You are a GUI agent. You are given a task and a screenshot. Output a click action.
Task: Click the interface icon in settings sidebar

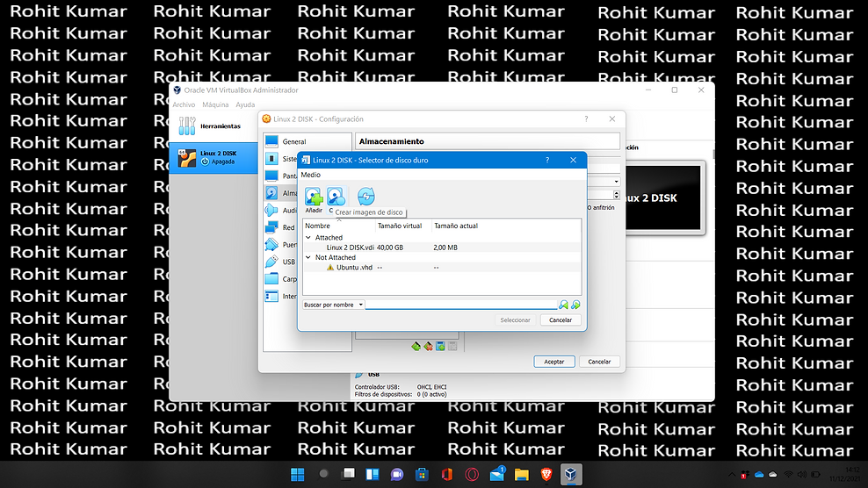tap(271, 296)
